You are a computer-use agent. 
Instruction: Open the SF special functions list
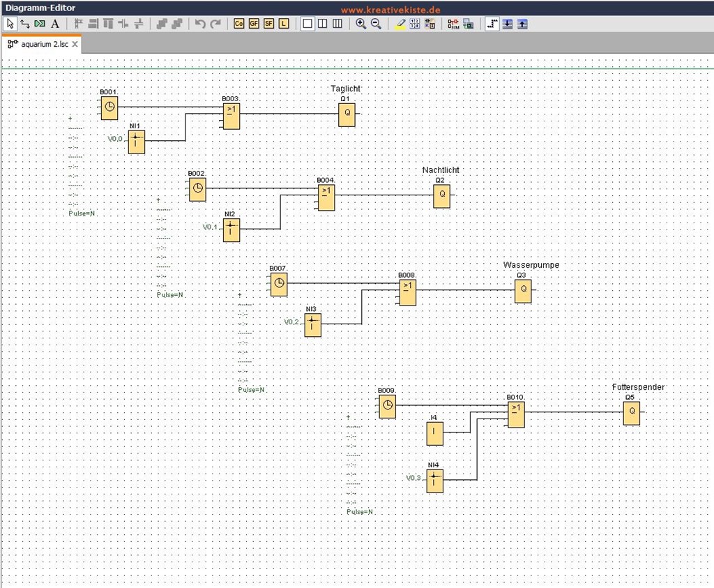268,24
